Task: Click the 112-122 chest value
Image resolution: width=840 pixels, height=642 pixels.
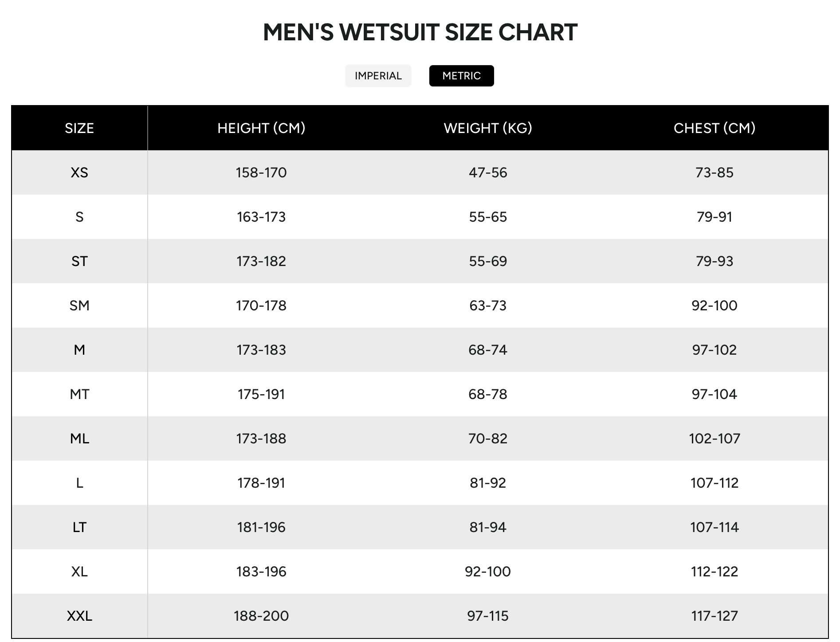Action: [714, 572]
